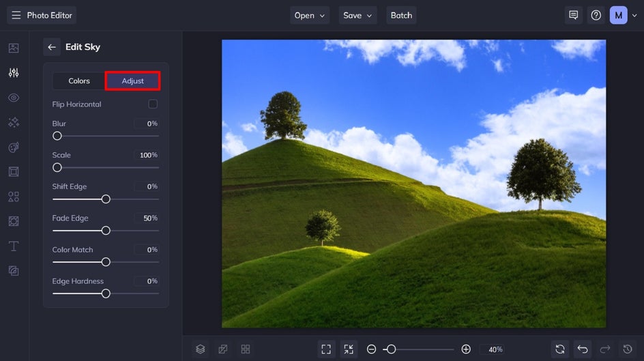The image size is (644, 361).
Task: Expand the account chevron beside avatar
Action: [x=634, y=16]
